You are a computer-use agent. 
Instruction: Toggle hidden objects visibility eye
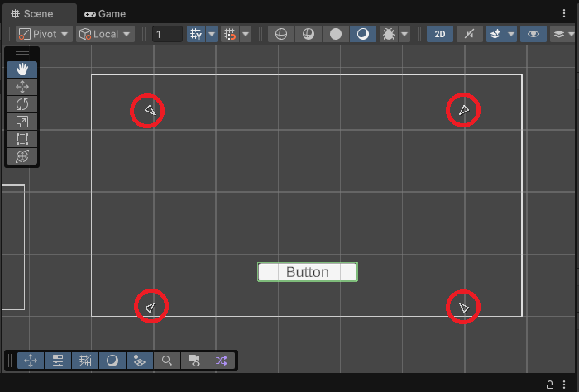pyautogui.click(x=534, y=35)
